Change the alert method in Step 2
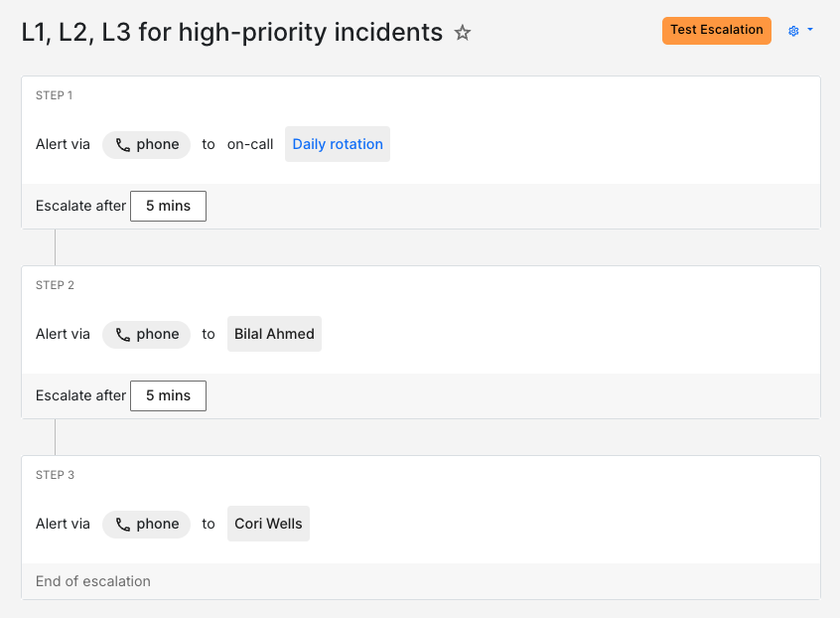Screen dimensions: 840x618 tap(146, 334)
